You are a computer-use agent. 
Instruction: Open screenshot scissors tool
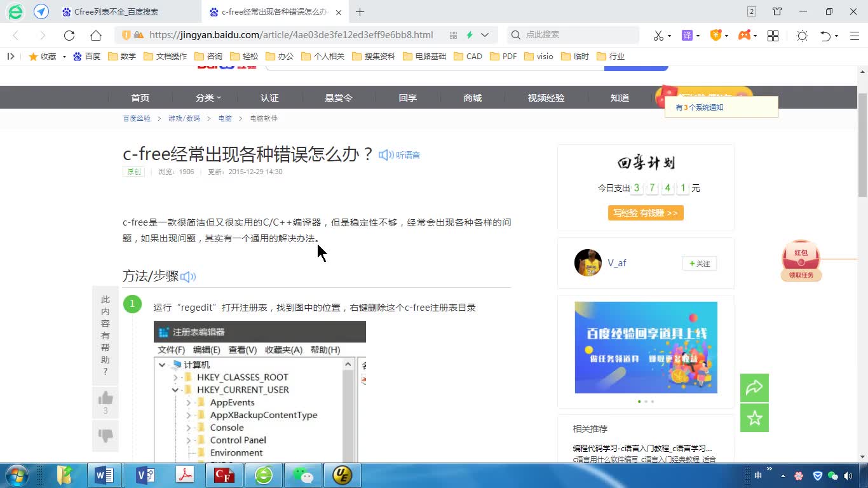[658, 36]
